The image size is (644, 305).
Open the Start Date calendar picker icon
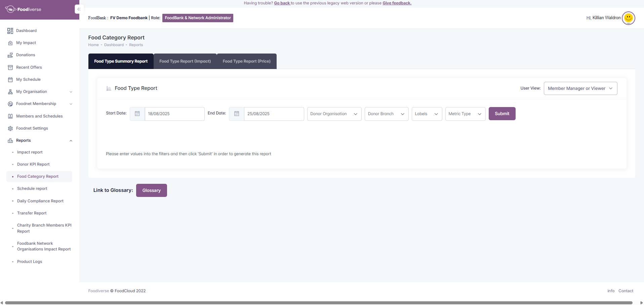tap(137, 114)
